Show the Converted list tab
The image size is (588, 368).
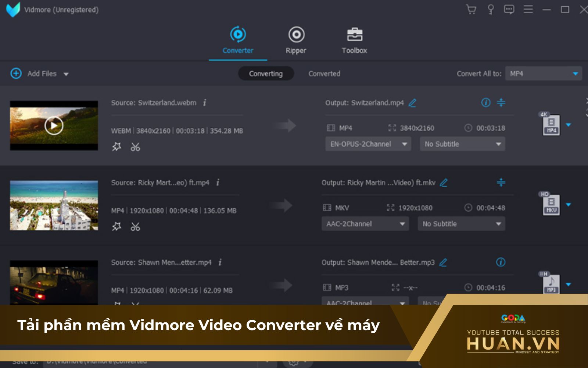coord(324,74)
